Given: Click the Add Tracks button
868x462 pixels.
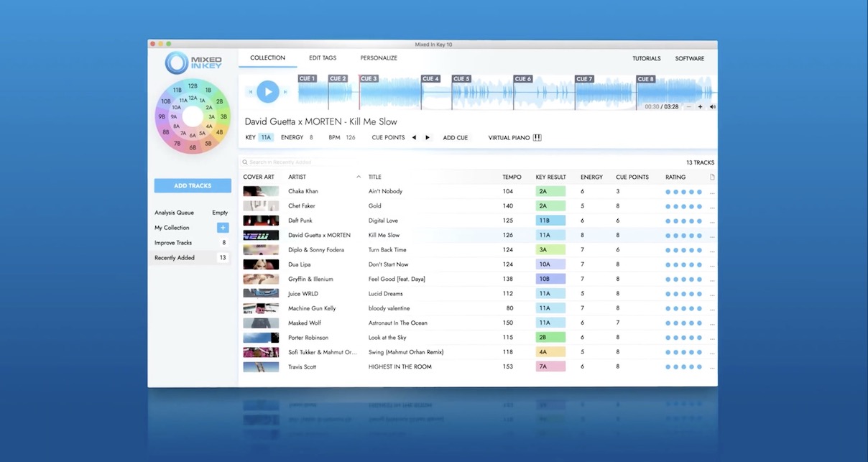Looking at the screenshot, I should coord(193,186).
